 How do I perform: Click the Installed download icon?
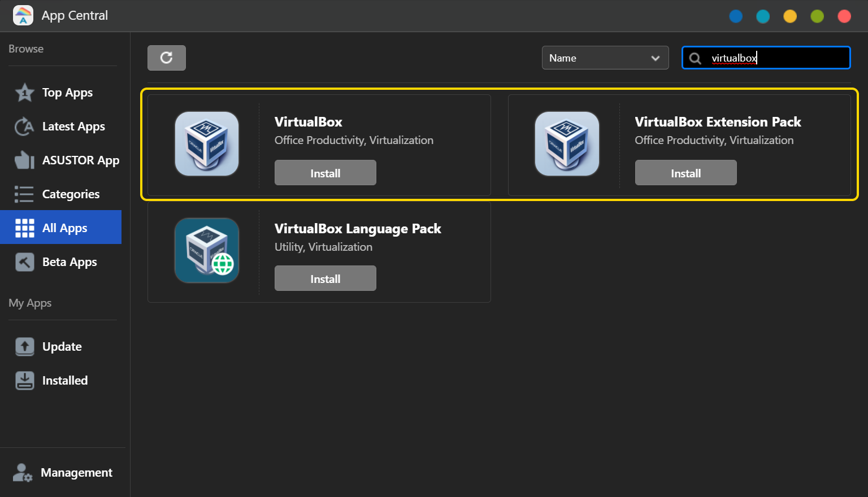[24, 381]
